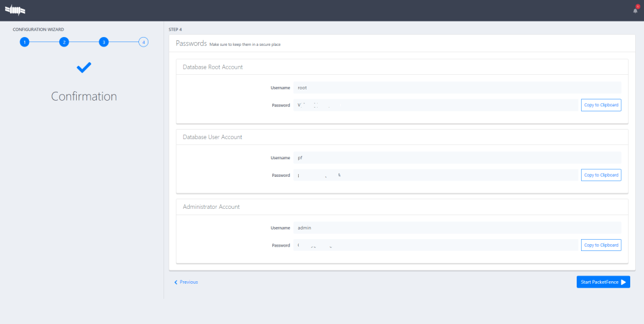The image size is (644, 324).
Task: Click the root username field
Action: (x=457, y=87)
